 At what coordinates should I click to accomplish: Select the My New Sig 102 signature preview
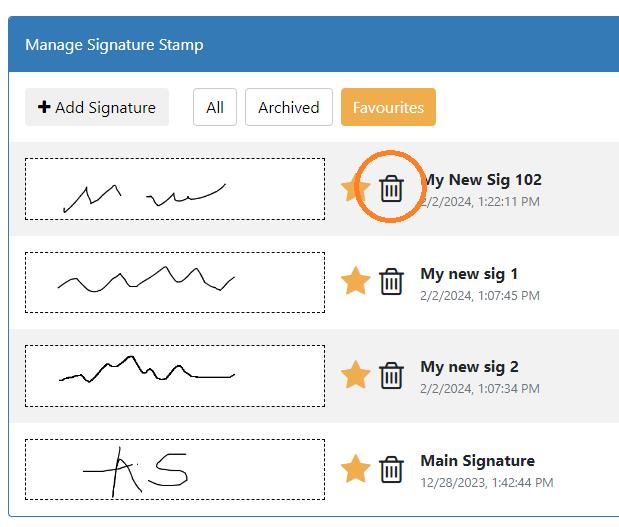click(x=175, y=189)
